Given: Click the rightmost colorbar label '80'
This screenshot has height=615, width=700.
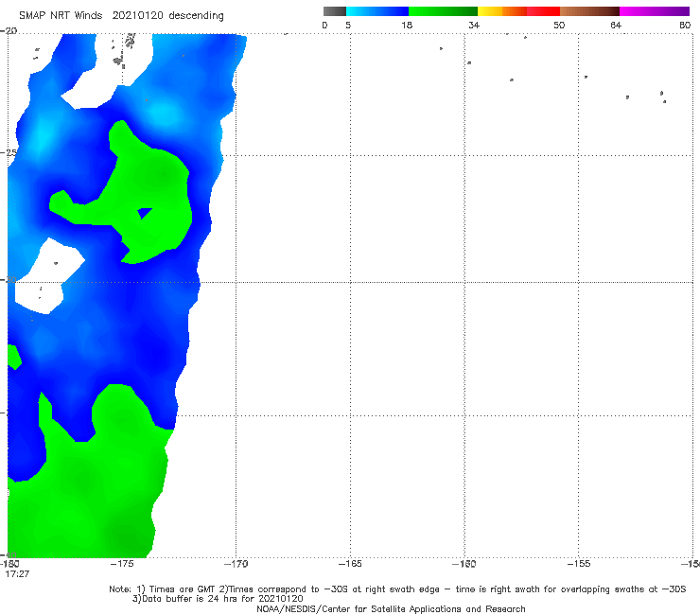Looking at the screenshot, I should [685, 25].
